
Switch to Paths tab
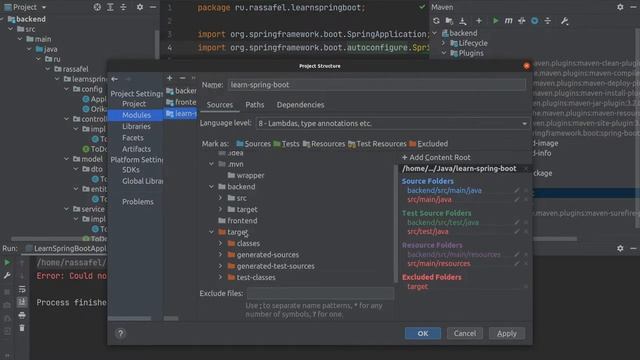[x=255, y=105]
